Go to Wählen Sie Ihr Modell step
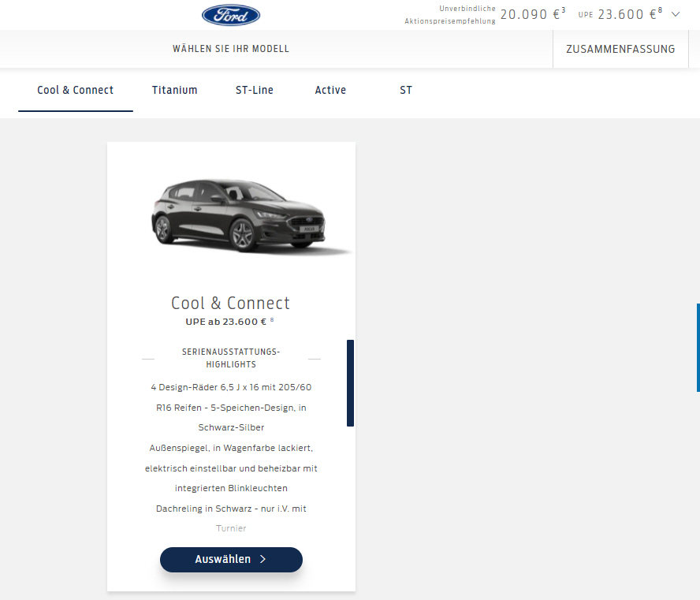Screen dimensions: 700x600 coord(231,49)
